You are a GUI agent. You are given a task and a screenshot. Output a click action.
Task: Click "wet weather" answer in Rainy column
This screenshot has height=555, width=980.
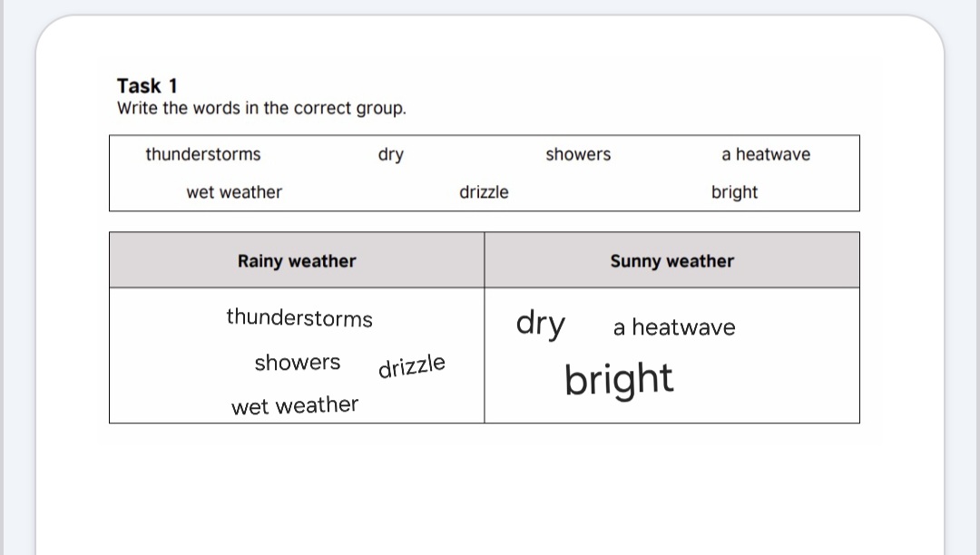coord(295,405)
